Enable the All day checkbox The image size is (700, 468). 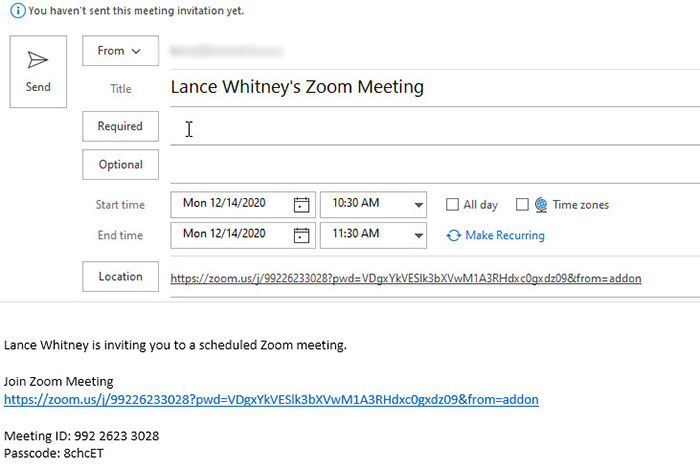tap(452, 205)
